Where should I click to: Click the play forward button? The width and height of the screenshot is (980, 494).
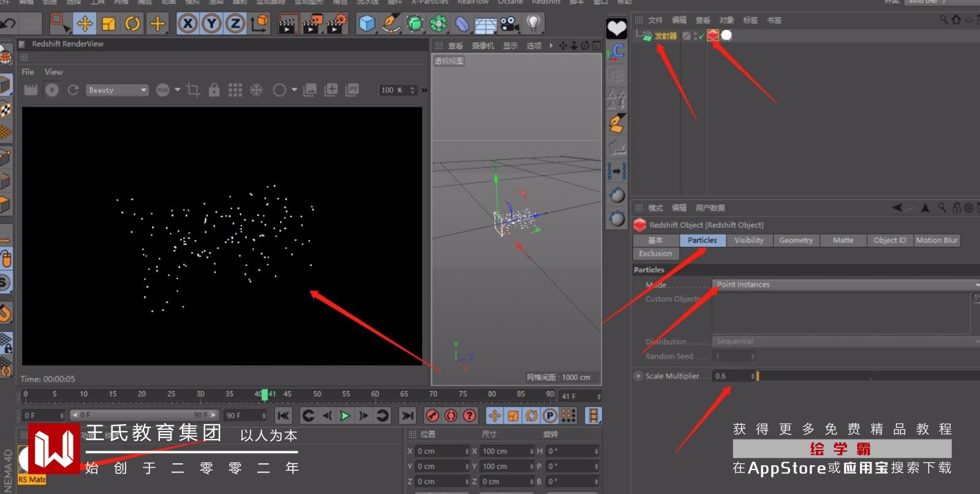coord(345,416)
